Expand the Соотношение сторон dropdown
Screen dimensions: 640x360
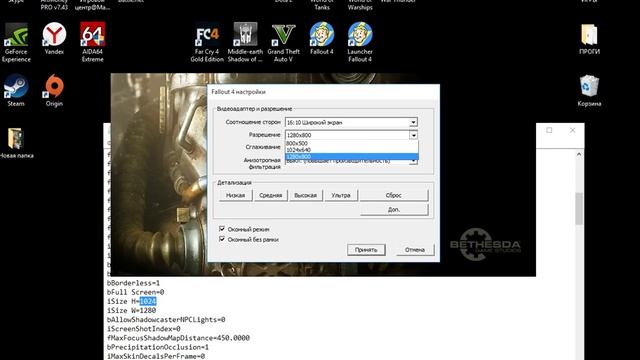(413, 122)
